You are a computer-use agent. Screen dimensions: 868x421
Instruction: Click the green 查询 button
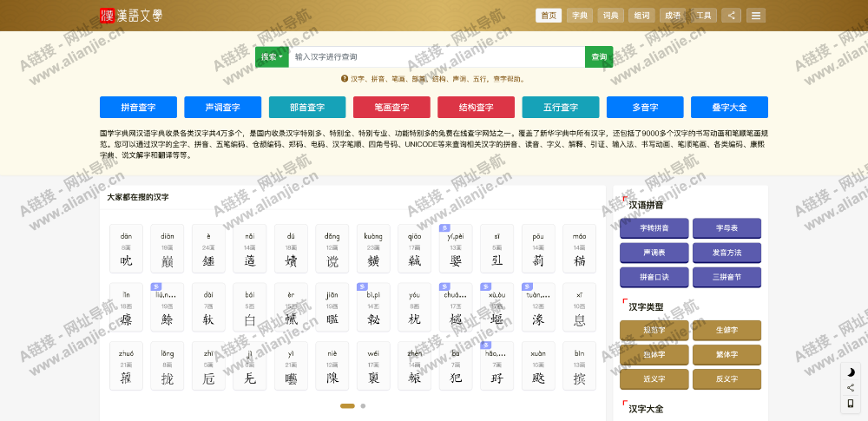(x=599, y=57)
